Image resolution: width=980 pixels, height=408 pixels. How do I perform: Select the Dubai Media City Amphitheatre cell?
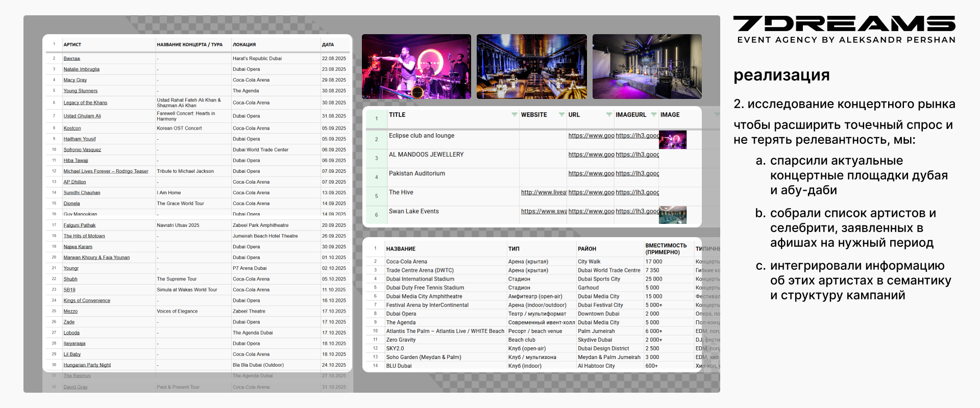click(x=445, y=296)
